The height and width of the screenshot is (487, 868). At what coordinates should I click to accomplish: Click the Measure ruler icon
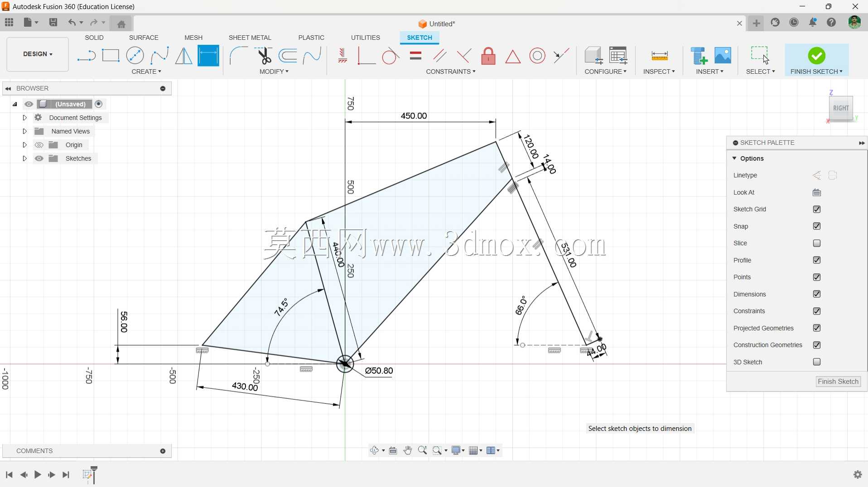[659, 56]
